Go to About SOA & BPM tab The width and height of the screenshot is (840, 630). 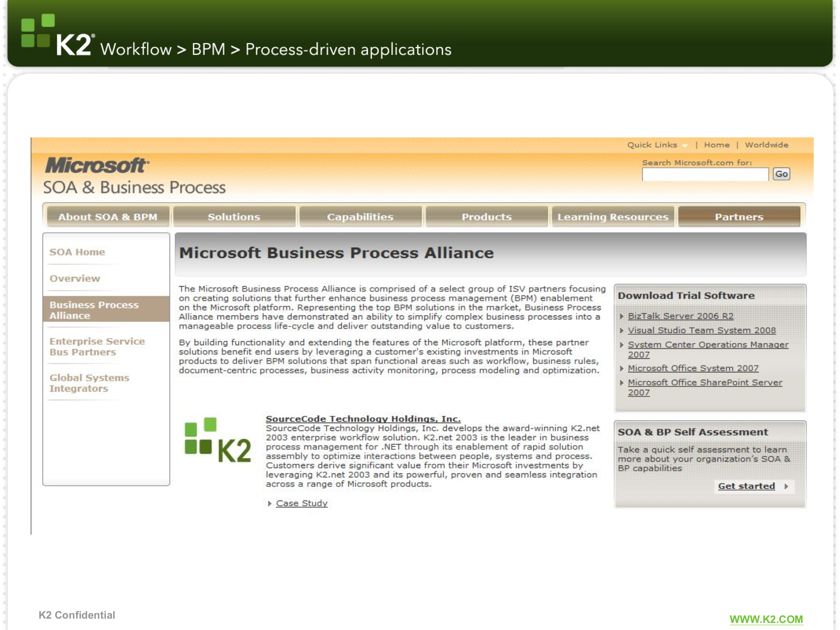pos(108,217)
